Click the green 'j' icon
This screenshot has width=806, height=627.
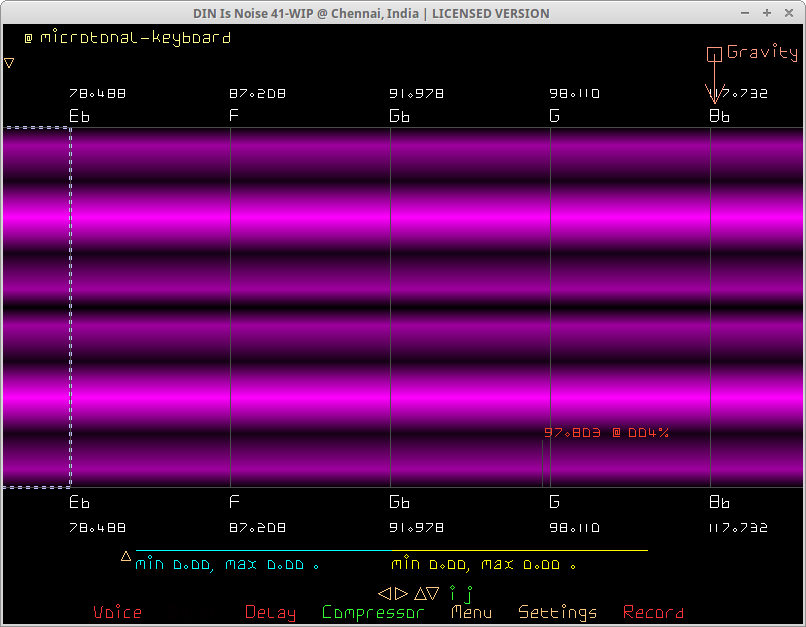tap(468, 593)
